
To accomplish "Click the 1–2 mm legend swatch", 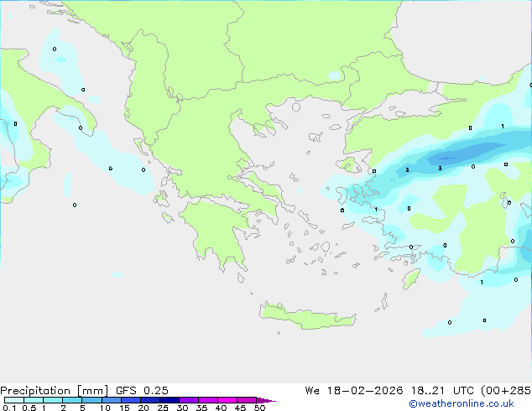I will [x=53, y=400].
